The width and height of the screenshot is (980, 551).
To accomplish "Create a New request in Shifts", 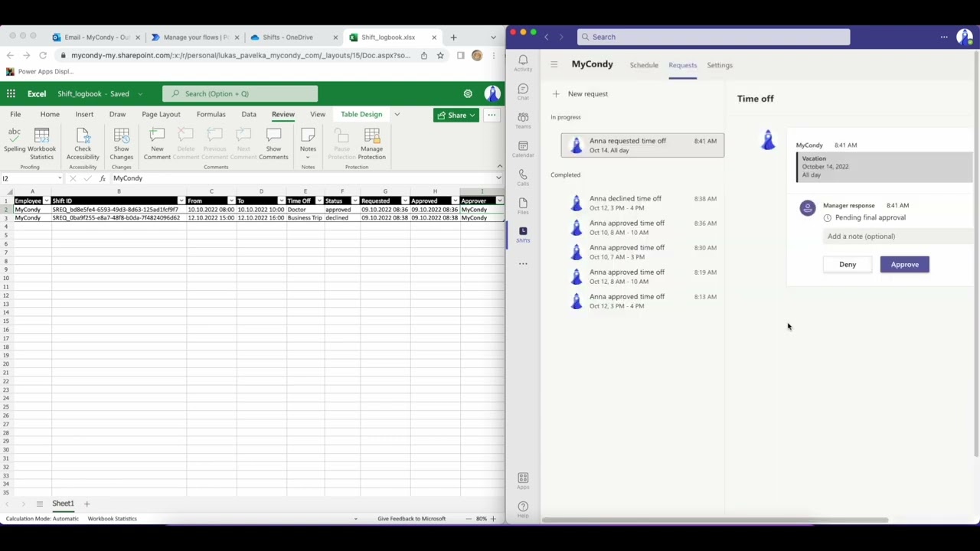I will [x=580, y=93].
